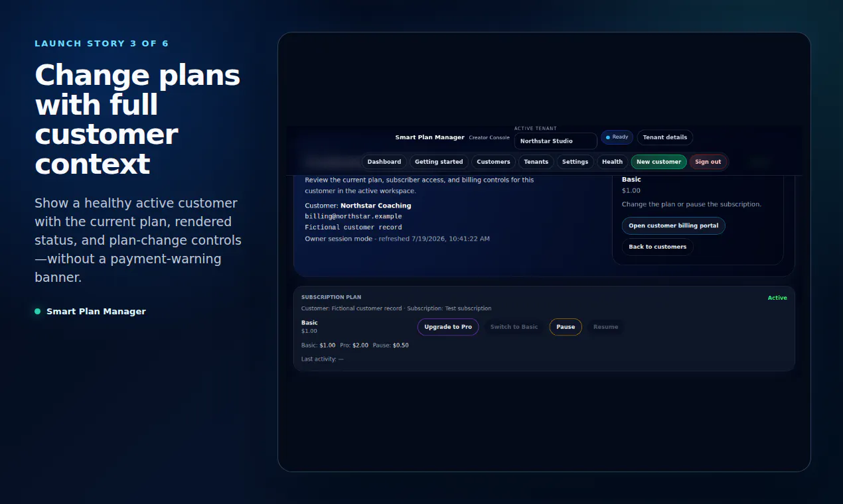Click the LAUNCH STORY 3 OF 6 label
Viewport: 843px width, 504px height.
tap(102, 44)
